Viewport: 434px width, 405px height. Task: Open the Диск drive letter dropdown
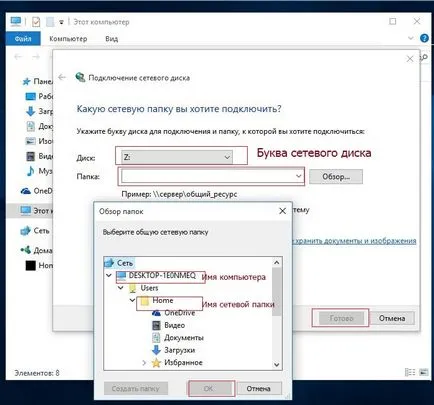pyautogui.click(x=177, y=157)
